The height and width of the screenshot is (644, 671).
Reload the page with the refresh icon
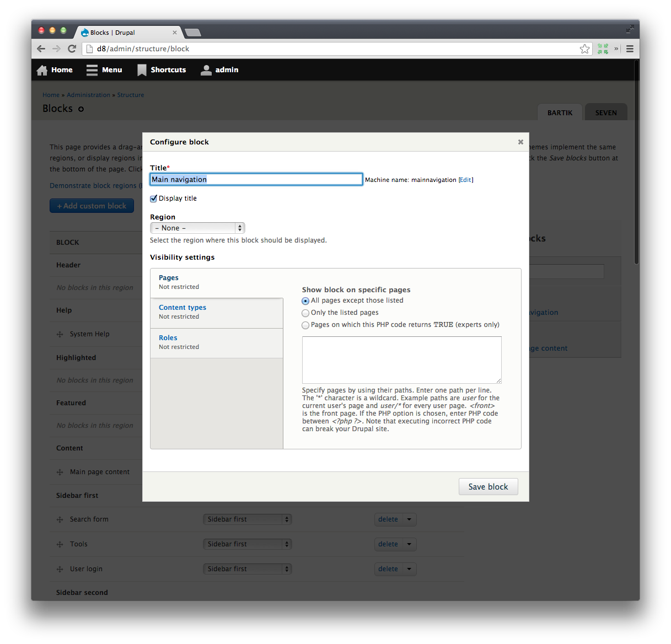pos(72,49)
